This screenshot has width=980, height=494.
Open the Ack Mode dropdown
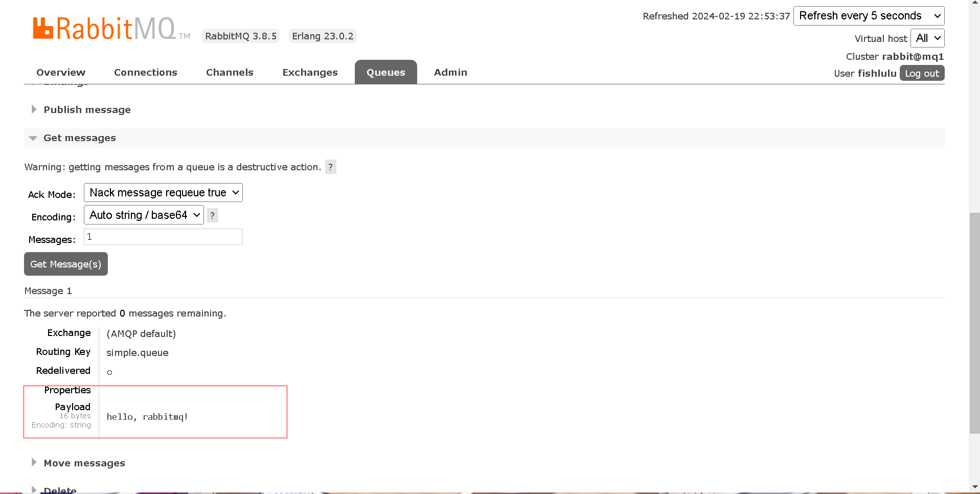(163, 193)
